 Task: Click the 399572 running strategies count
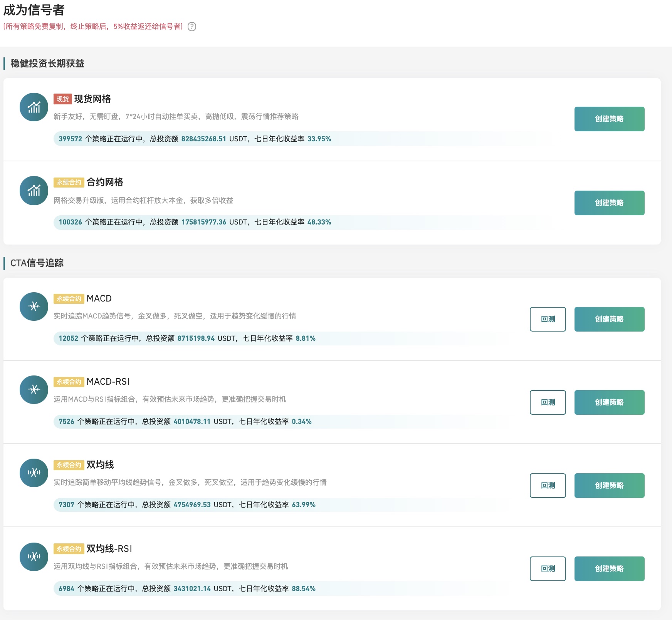tap(71, 139)
